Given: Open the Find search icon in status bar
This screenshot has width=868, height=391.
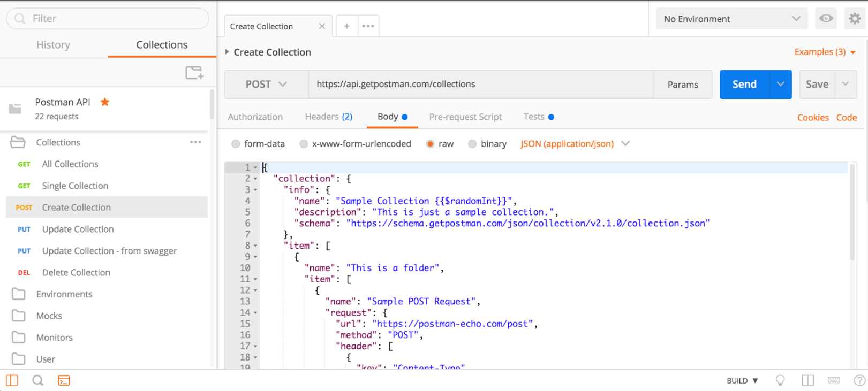Looking at the screenshot, I should (37, 380).
